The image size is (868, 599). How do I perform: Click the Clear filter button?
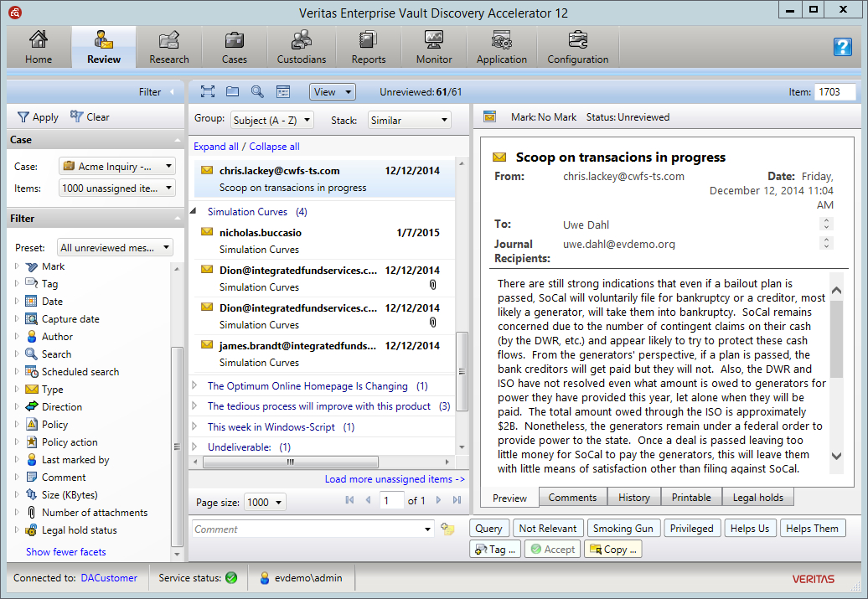(90, 116)
